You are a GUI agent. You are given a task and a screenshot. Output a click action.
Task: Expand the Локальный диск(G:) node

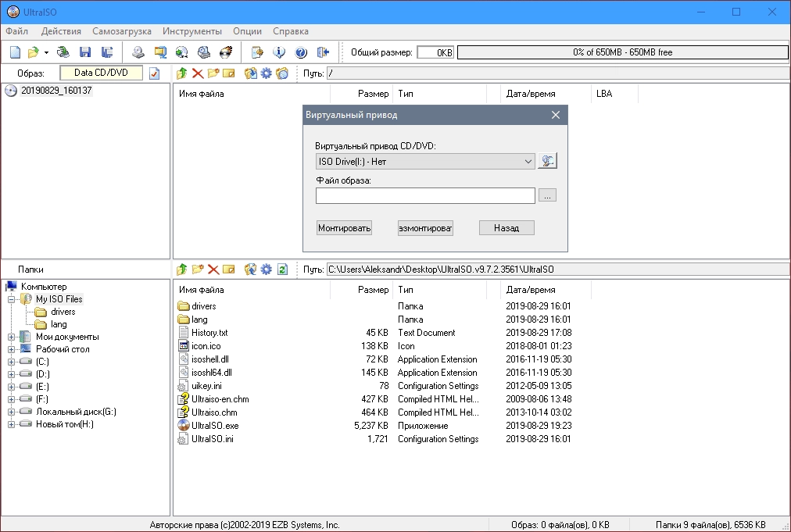[x=11, y=412]
